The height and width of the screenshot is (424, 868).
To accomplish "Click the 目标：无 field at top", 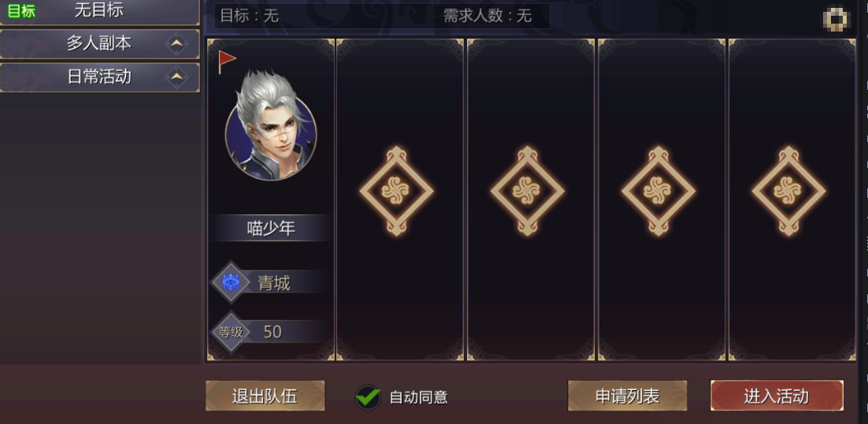I will [249, 16].
